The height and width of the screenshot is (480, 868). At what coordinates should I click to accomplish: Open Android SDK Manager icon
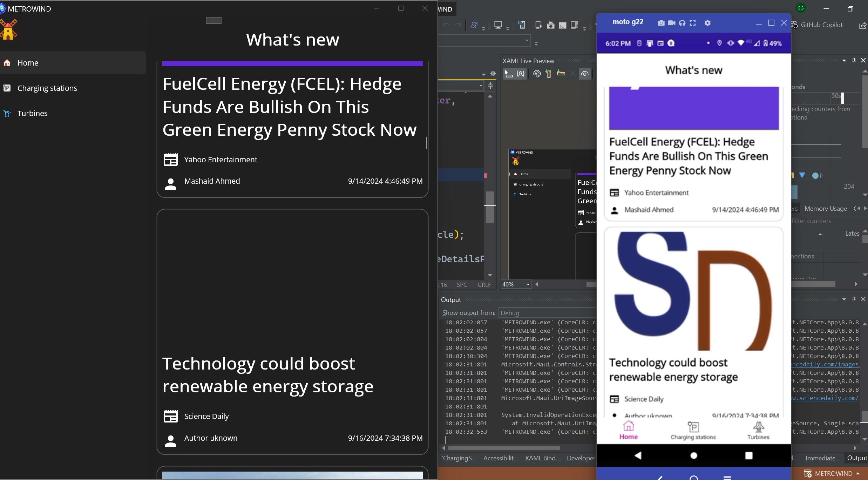[551, 25]
